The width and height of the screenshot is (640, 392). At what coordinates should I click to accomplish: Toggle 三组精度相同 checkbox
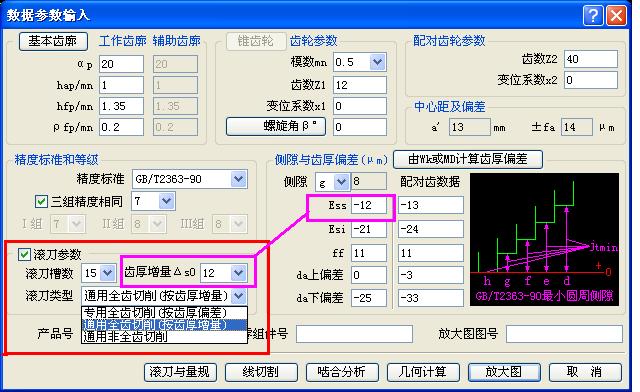pyautogui.click(x=41, y=201)
